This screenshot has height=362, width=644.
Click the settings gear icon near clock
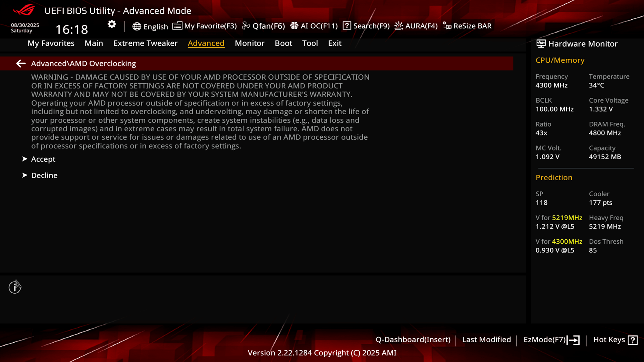coord(112,24)
